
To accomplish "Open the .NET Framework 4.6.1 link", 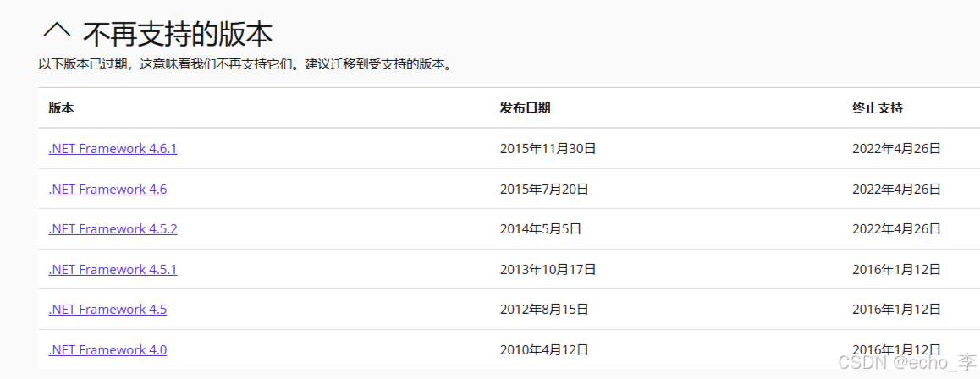I will [113, 149].
